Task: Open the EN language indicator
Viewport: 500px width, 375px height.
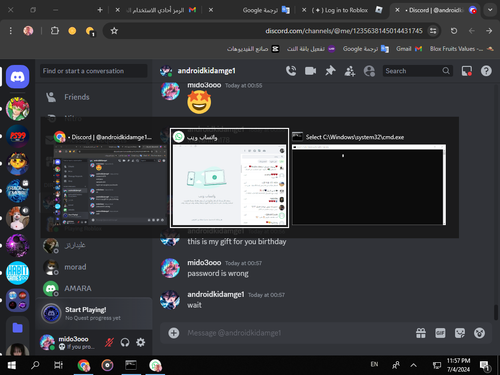Action: [374, 364]
